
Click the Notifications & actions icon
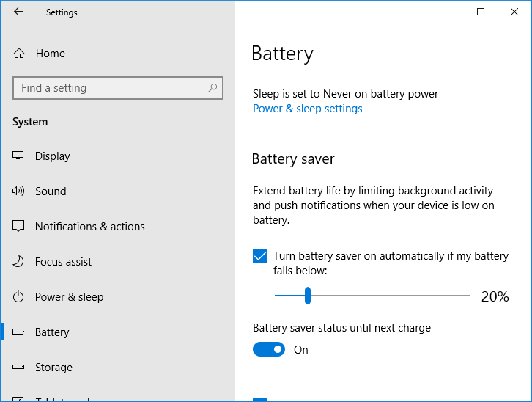(19, 227)
